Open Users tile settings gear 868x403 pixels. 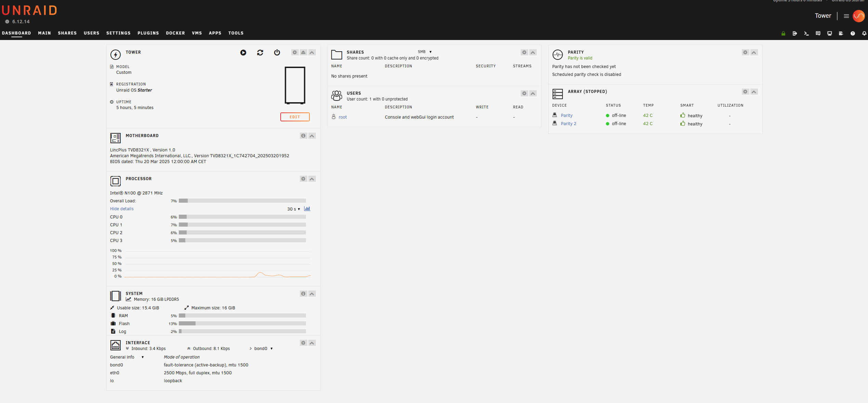point(524,93)
